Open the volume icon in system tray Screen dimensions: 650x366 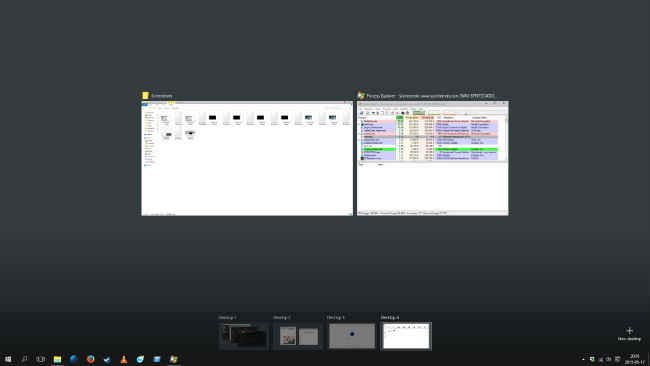(609, 359)
